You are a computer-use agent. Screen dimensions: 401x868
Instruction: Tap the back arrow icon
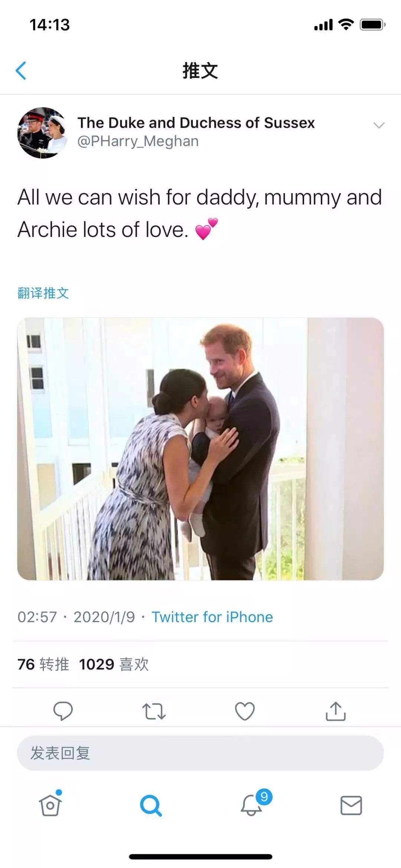pyautogui.click(x=21, y=71)
